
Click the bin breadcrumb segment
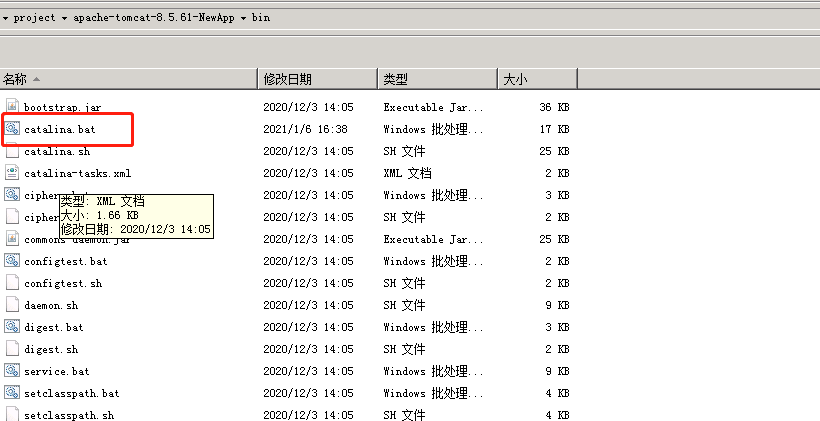point(261,17)
